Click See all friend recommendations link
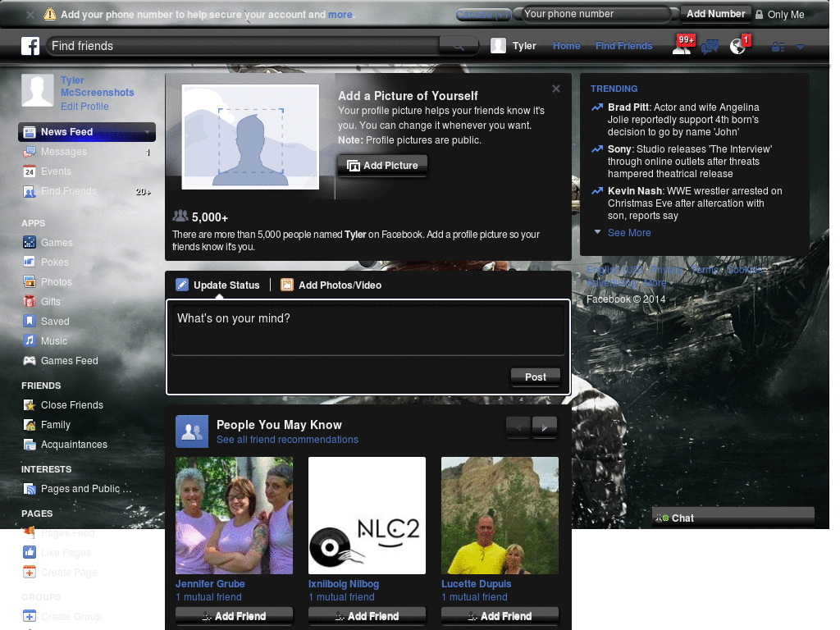The height and width of the screenshot is (630, 840). tap(287, 440)
